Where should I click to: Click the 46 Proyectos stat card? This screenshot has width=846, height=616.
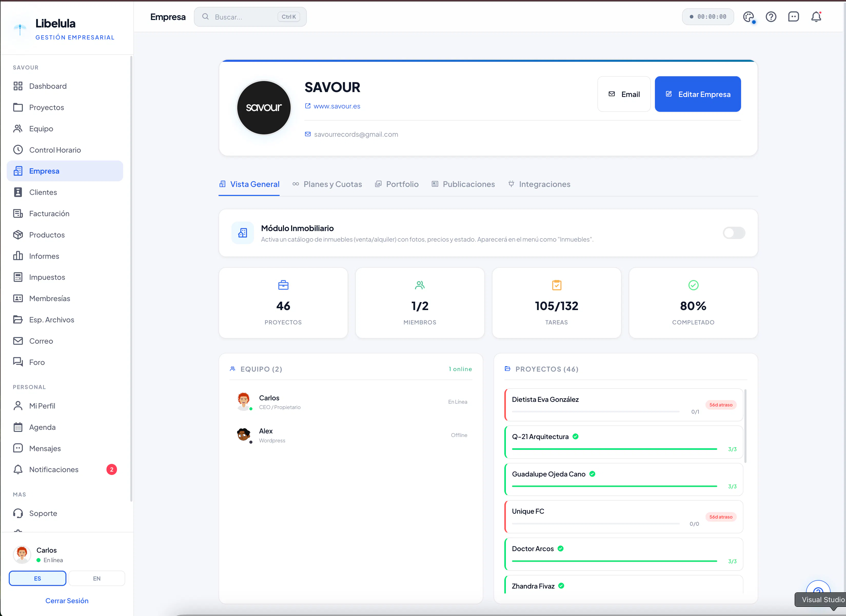point(283,303)
